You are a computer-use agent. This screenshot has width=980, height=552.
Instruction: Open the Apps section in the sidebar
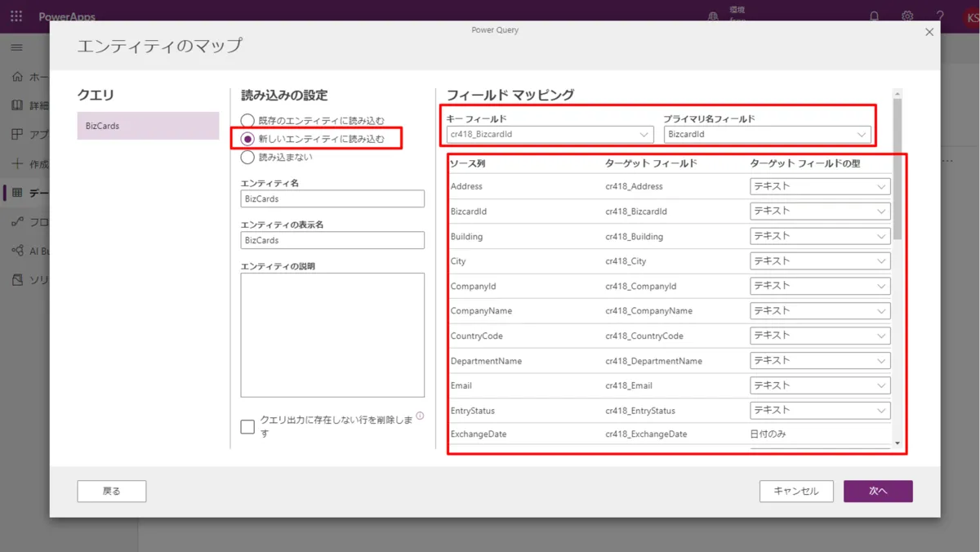(16, 134)
